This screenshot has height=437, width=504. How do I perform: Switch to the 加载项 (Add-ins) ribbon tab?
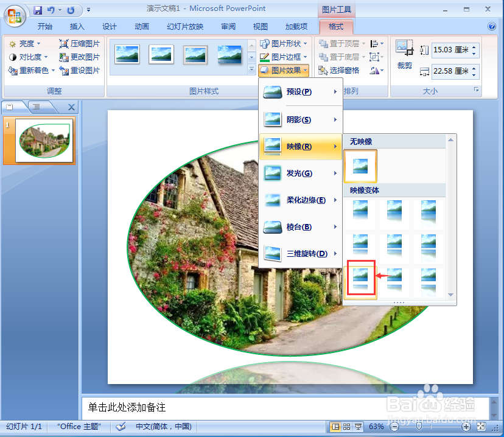pyautogui.click(x=296, y=27)
